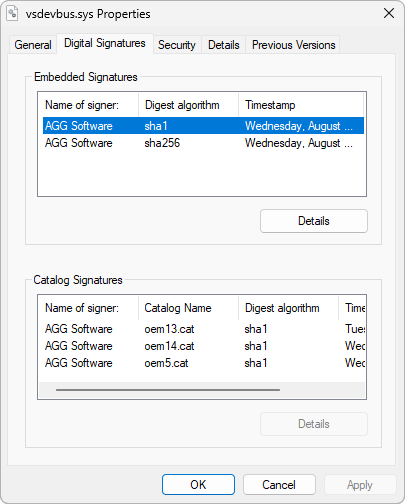Click Details button under Embedded Signatures
This screenshot has width=405, height=504.
coord(314,221)
